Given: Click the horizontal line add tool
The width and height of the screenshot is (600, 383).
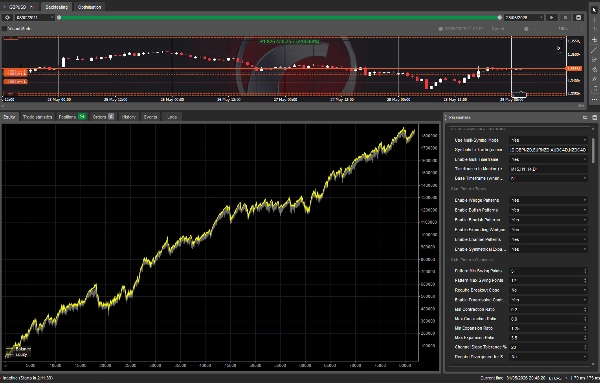Looking at the screenshot, I should pyautogui.click(x=594, y=40).
